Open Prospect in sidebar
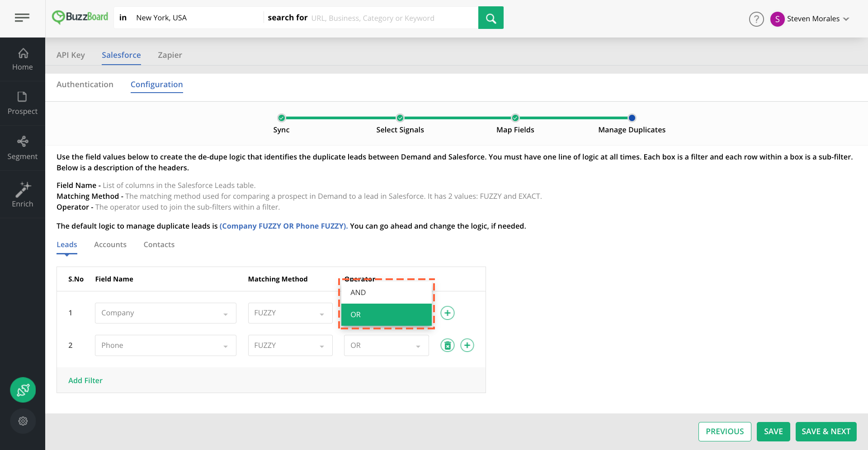Image resolution: width=868 pixels, height=450 pixels. pos(23,103)
